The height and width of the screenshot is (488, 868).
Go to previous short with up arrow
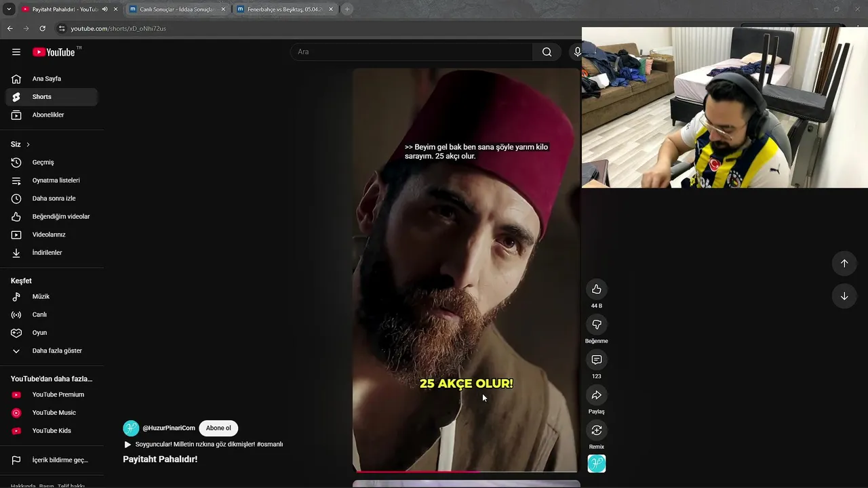tap(844, 263)
